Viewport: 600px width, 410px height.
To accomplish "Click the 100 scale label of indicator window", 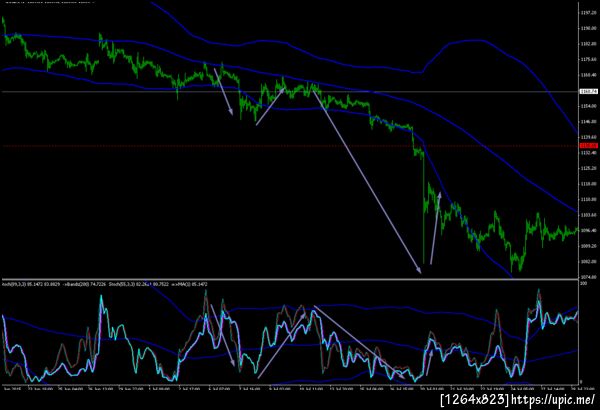I will pos(584,284).
